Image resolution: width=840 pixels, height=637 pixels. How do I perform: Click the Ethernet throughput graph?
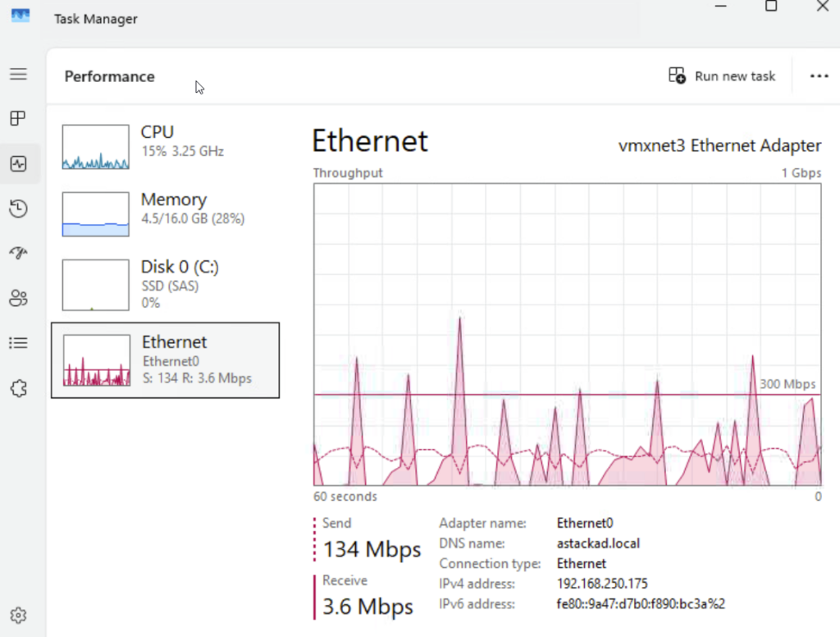567,334
